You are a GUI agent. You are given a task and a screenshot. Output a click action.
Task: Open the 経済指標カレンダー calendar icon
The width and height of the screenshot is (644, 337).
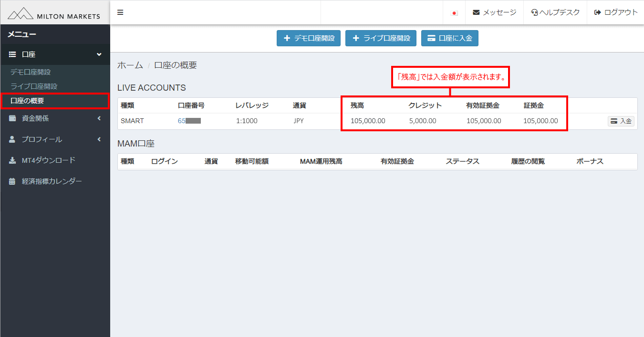click(x=12, y=181)
